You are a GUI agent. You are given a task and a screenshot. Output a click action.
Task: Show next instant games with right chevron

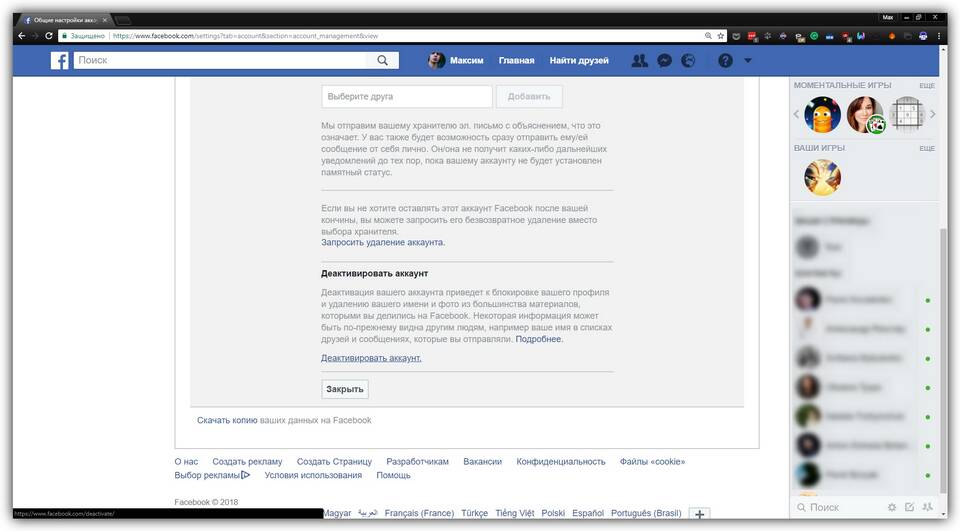point(932,115)
